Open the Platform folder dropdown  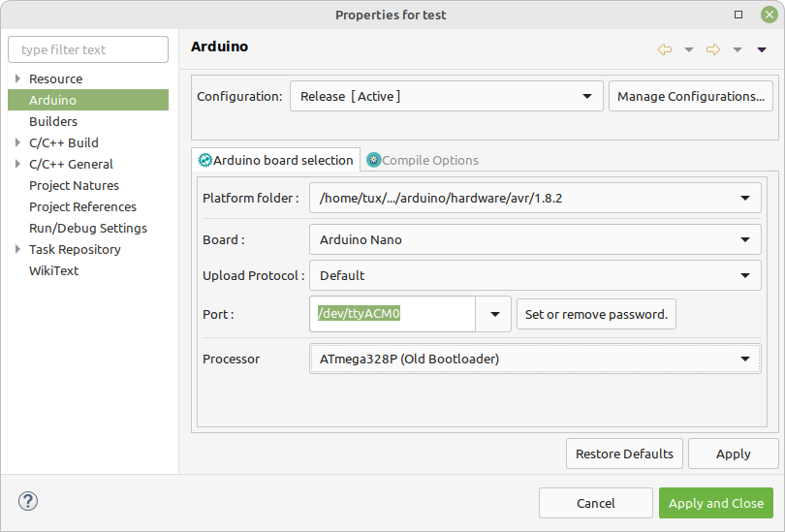pos(535,199)
